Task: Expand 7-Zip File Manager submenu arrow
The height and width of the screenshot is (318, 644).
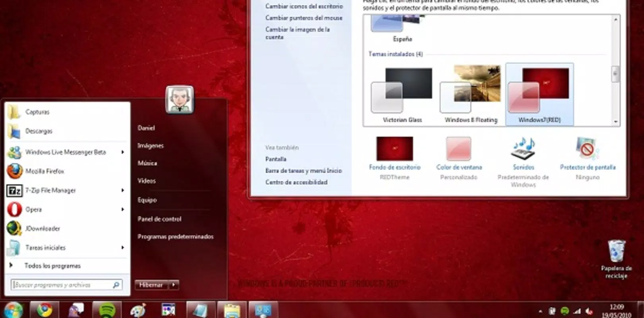Action: pyautogui.click(x=123, y=190)
